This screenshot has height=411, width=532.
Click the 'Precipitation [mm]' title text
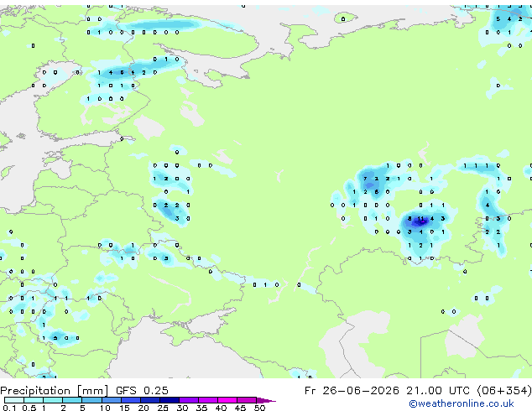(x=55, y=391)
